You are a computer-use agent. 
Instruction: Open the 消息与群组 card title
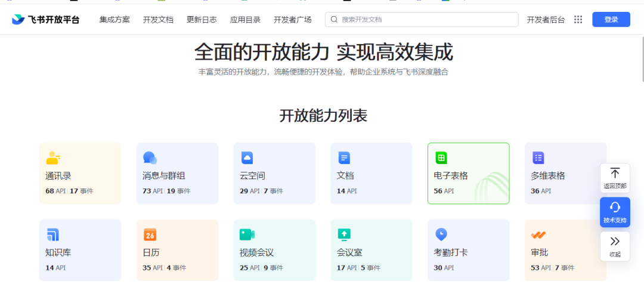point(164,176)
